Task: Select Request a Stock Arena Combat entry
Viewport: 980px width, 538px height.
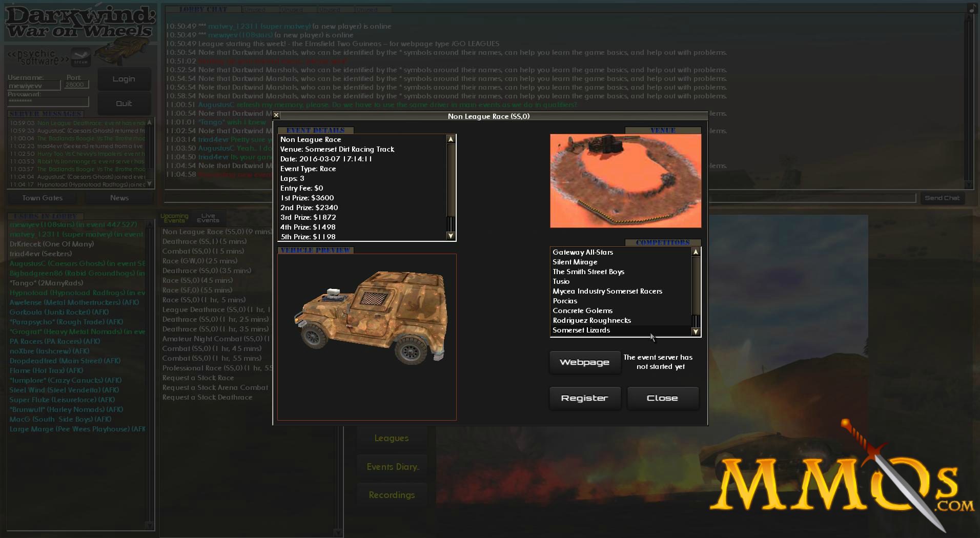Action: [x=215, y=387]
